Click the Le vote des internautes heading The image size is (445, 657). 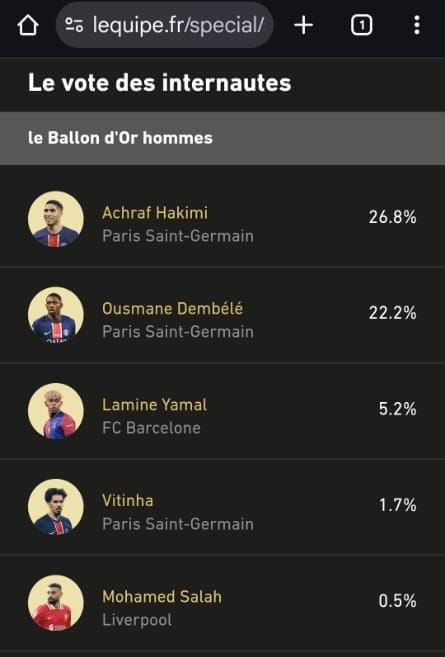(x=160, y=83)
